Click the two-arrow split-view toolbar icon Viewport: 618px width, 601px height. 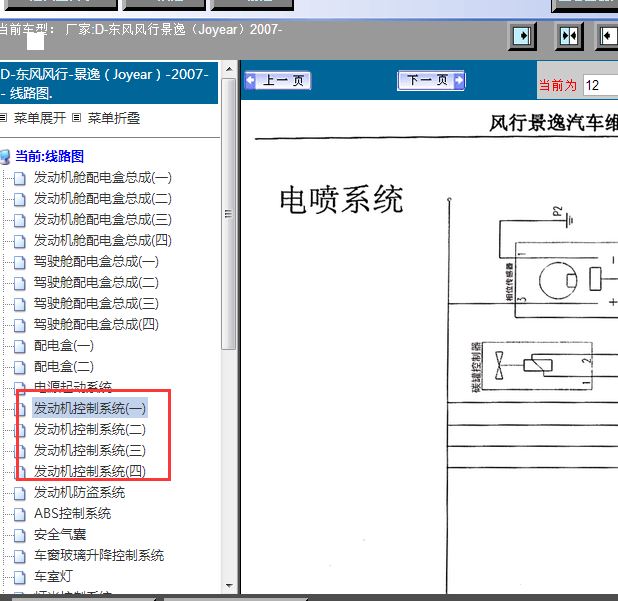pos(569,36)
